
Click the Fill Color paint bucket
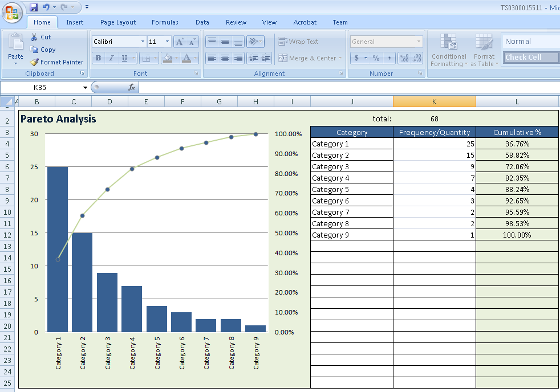tap(167, 58)
